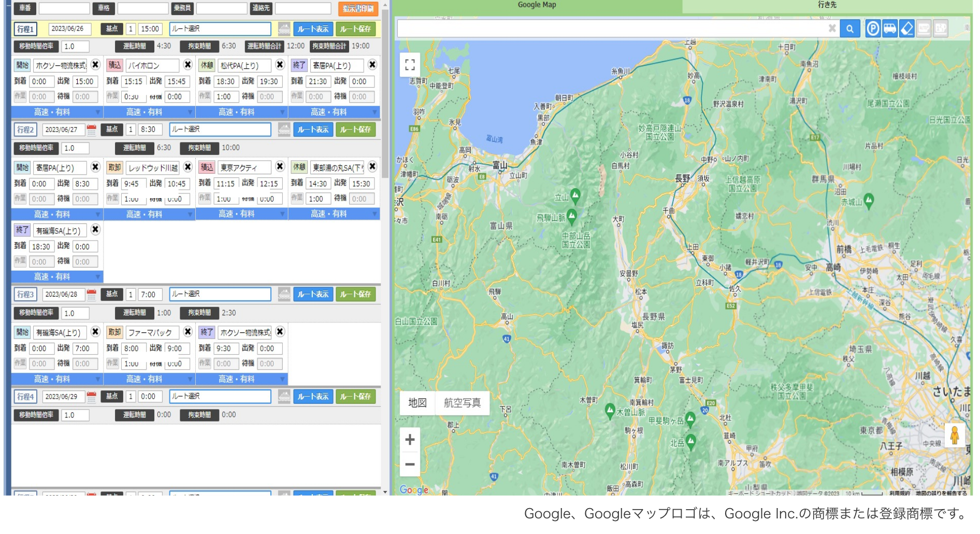
Task: Click the Street View pegman icon
Action: coord(955,435)
